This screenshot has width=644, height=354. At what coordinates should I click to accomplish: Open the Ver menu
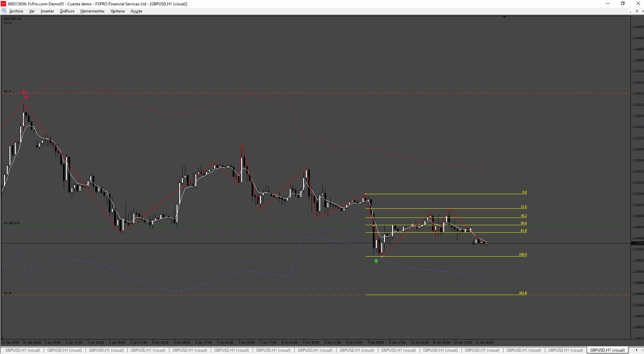[x=32, y=11]
